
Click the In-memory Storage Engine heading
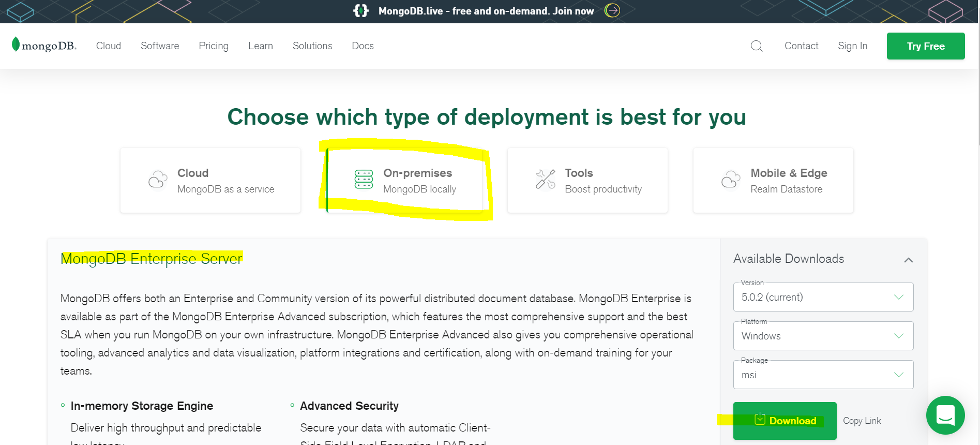pyautogui.click(x=142, y=406)
